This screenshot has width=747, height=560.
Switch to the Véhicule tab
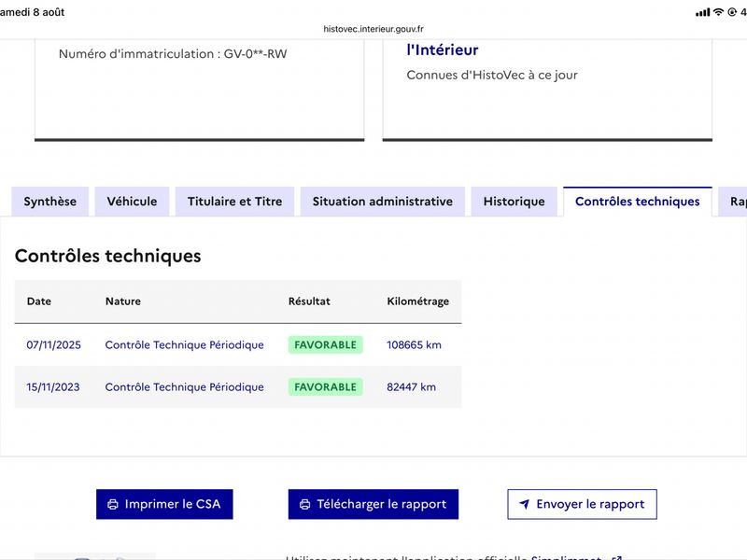click(x=132, y=202)
